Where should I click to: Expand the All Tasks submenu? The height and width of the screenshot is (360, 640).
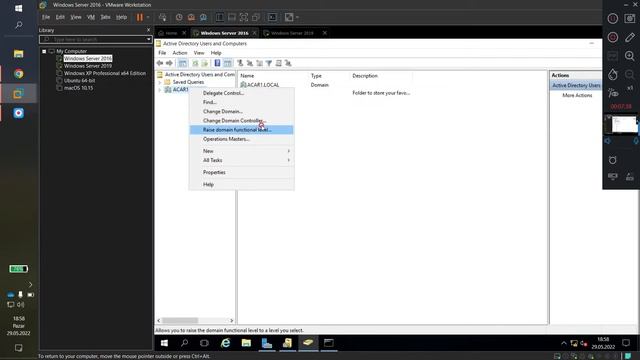241,160
